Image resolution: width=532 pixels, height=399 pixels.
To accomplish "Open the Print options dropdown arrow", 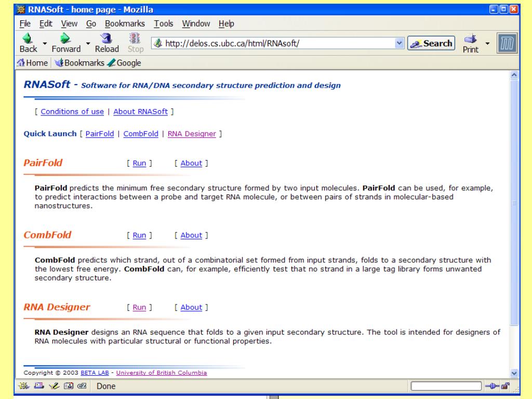I will [487, 44].
